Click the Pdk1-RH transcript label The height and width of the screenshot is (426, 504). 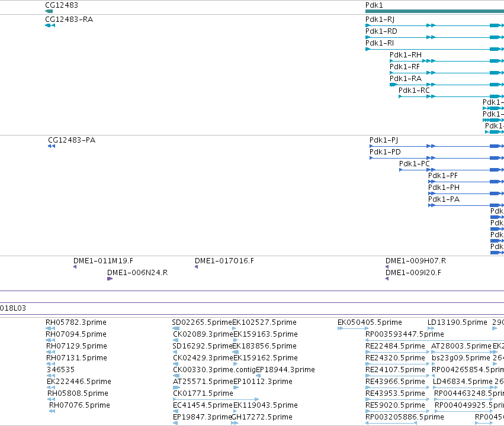pos(406,55)
